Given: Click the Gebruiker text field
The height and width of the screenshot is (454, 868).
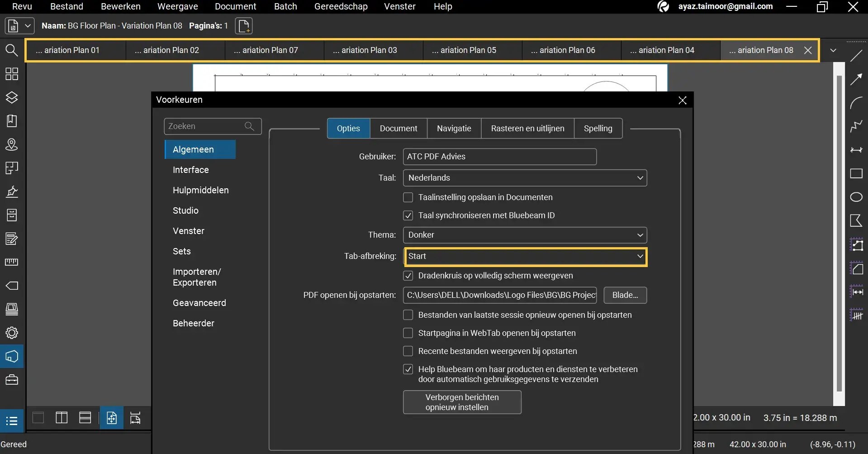Looking at the screenshot, I should [x=500, y=157].
